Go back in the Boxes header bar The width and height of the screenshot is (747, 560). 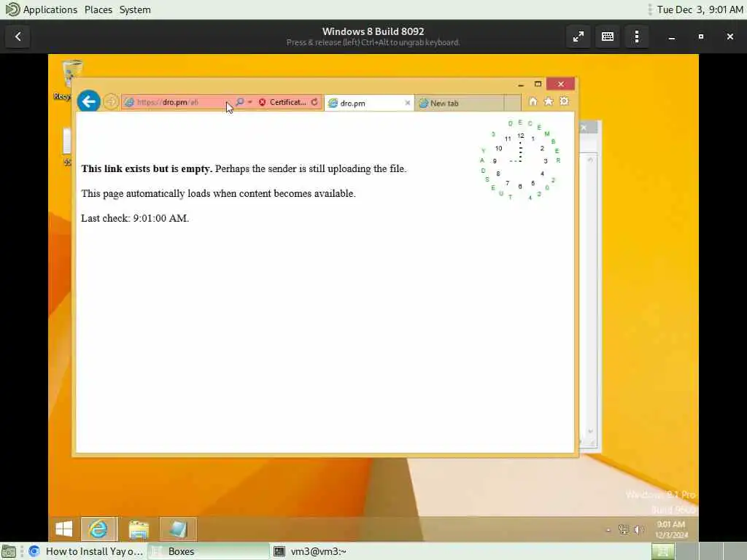18,36
